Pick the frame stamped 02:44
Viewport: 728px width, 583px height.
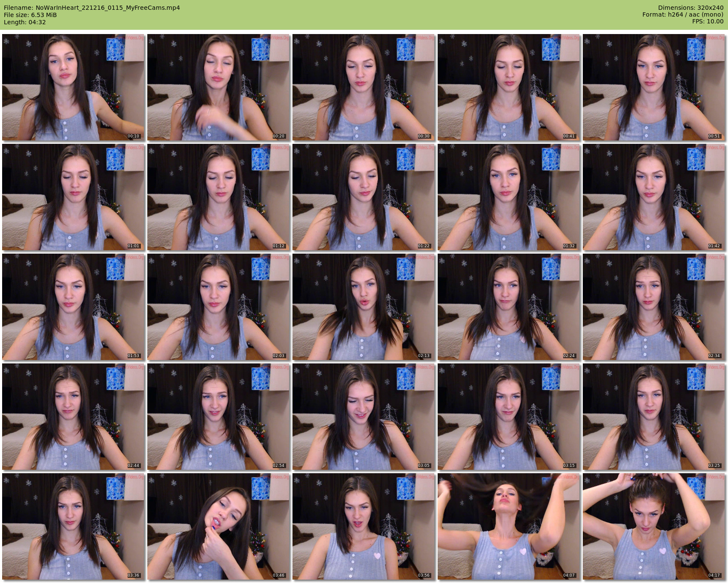pos(73,417)
